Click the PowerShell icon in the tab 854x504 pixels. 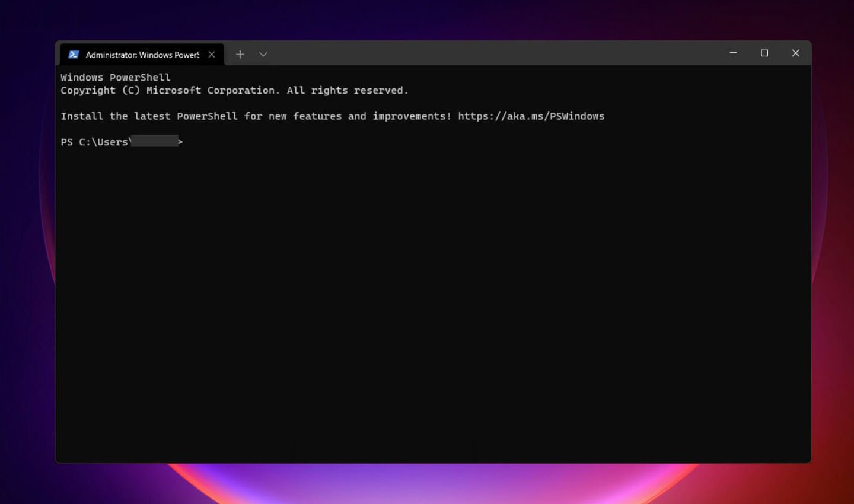pos(74,55)
